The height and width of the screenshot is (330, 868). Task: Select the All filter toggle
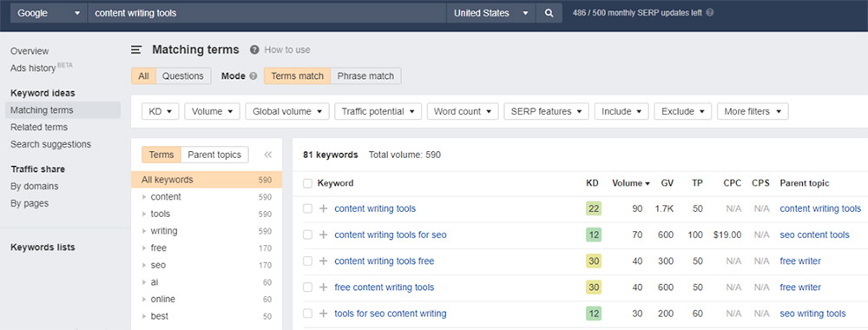[x=143, y=76]
